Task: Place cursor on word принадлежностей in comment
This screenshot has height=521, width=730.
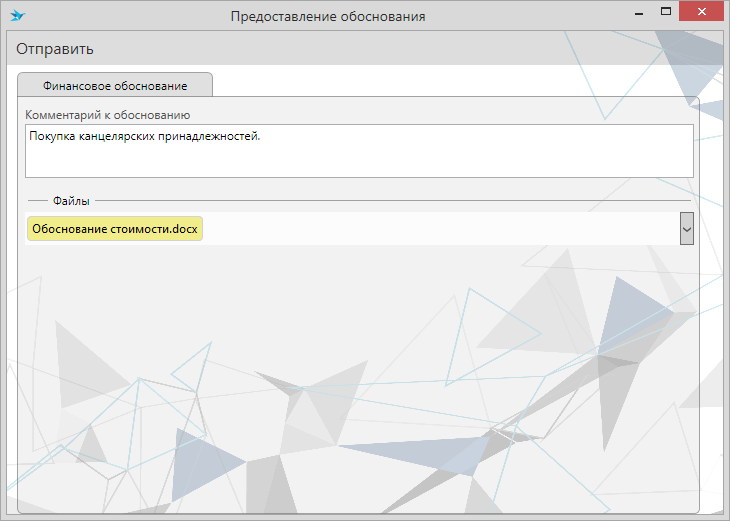Action: [217, 137]
